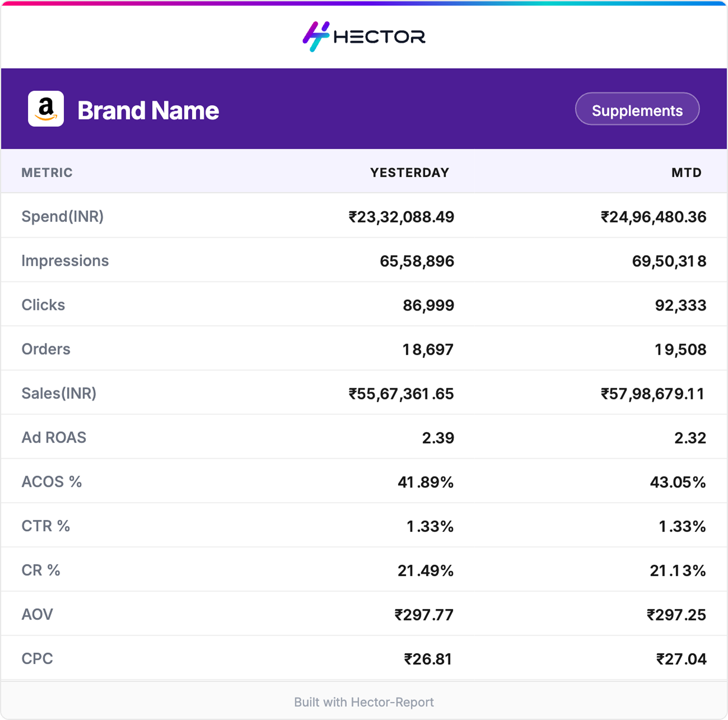Select yesterday's orders value 18,697

coord(428,350)
